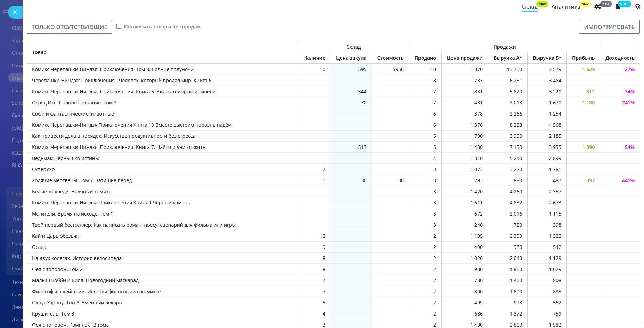Open the hamburger menu in the sidebar
Viewport: 644px width, 328px height.
point(5,11)
